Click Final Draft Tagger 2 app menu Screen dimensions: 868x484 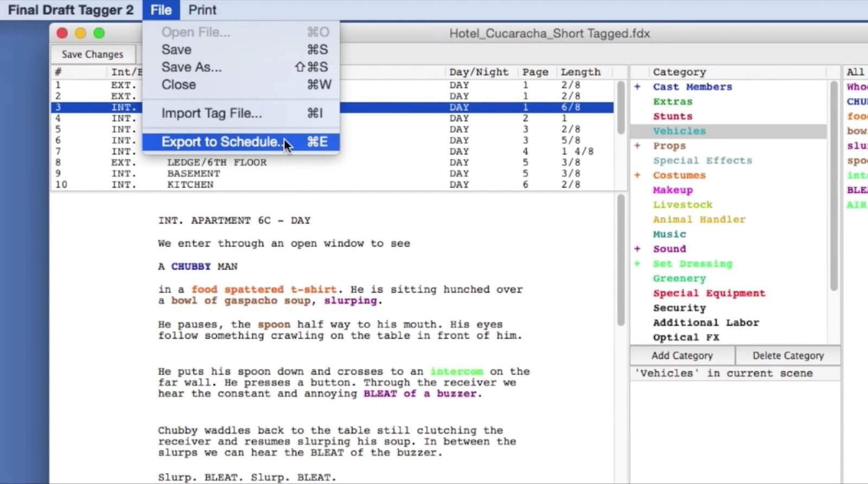tap(71, 10)
